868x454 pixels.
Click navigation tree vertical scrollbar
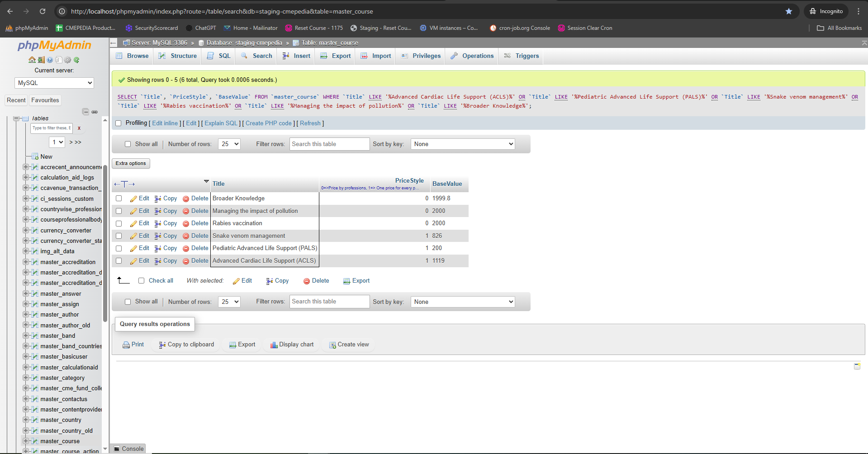pyautogui.click(x=105, y=244)
